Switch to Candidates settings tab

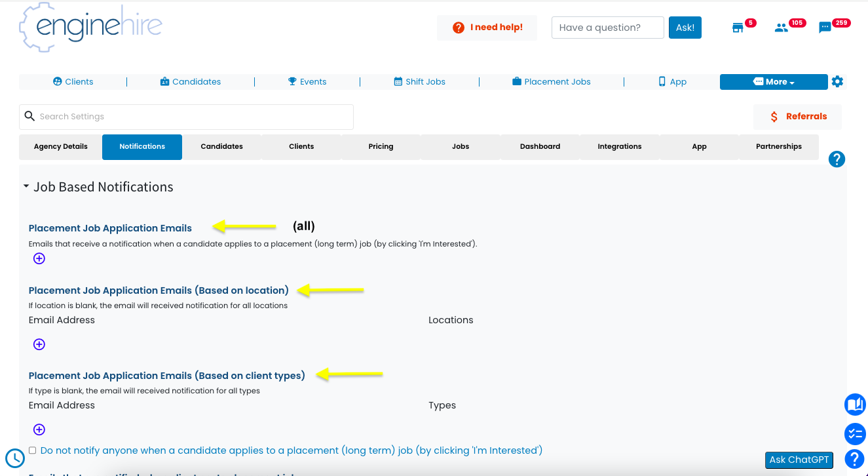point(222,147)
